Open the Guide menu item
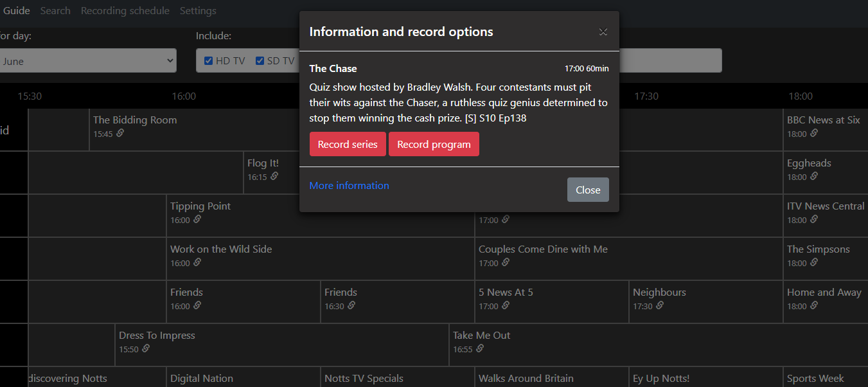This screenshot has height=387, width=868. tap(17, 11)
